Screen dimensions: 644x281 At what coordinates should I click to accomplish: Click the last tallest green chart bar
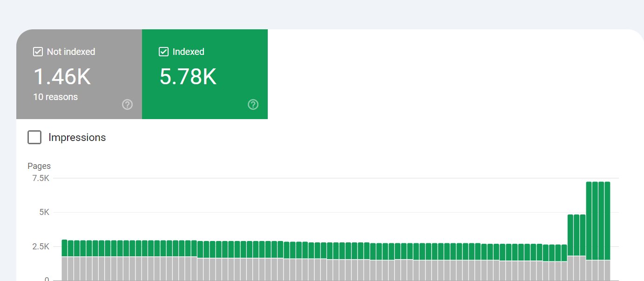pos(607,221)
